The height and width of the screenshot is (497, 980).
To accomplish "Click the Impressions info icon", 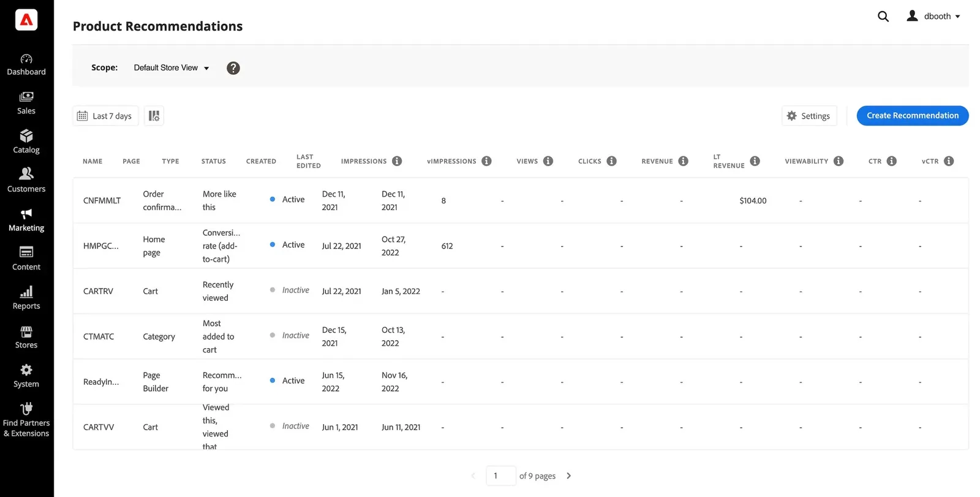I will pos(397,161).
